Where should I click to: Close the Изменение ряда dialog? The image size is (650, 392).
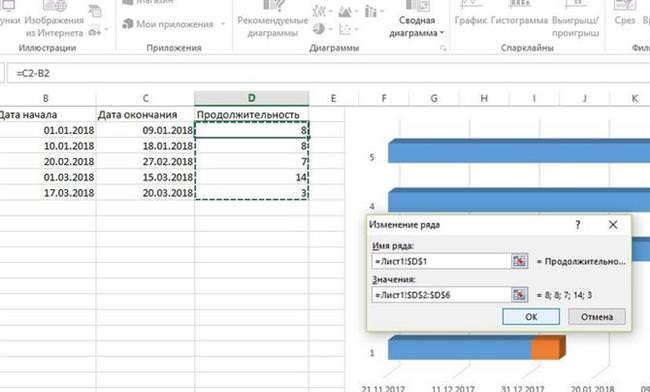point(613,225)
